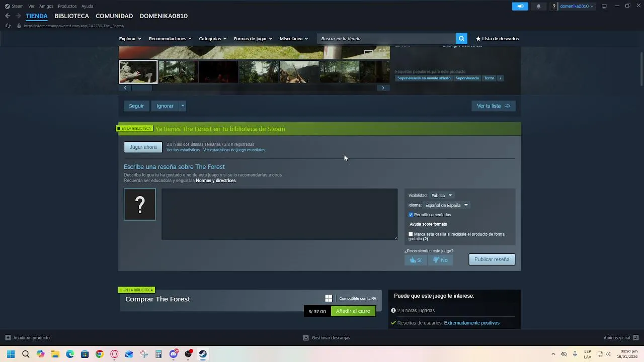Click the question mark reviewer avatar
644x362 pixels.
140,204
